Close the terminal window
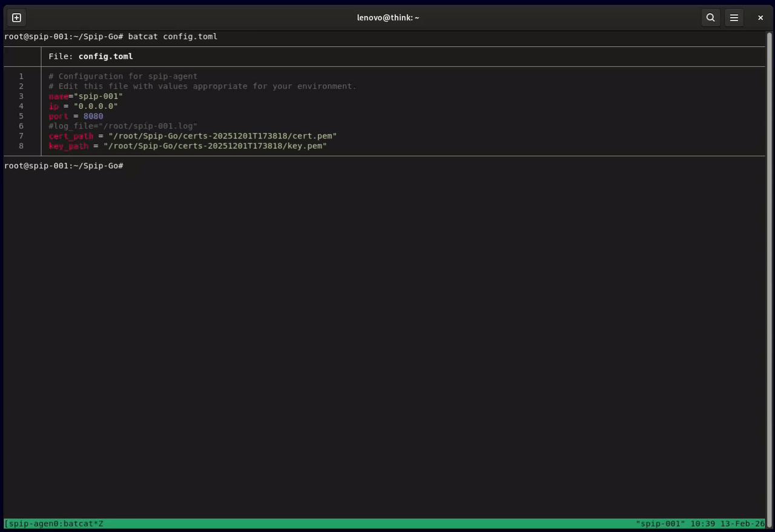Screen dimensions: 775x532 pyautogui.click(x=760, y=18)
